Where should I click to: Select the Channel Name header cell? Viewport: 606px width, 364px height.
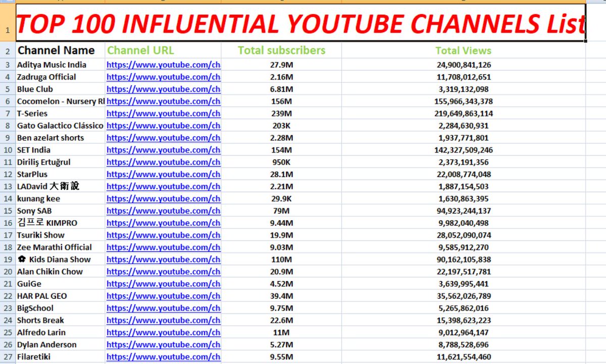(60, 50)
